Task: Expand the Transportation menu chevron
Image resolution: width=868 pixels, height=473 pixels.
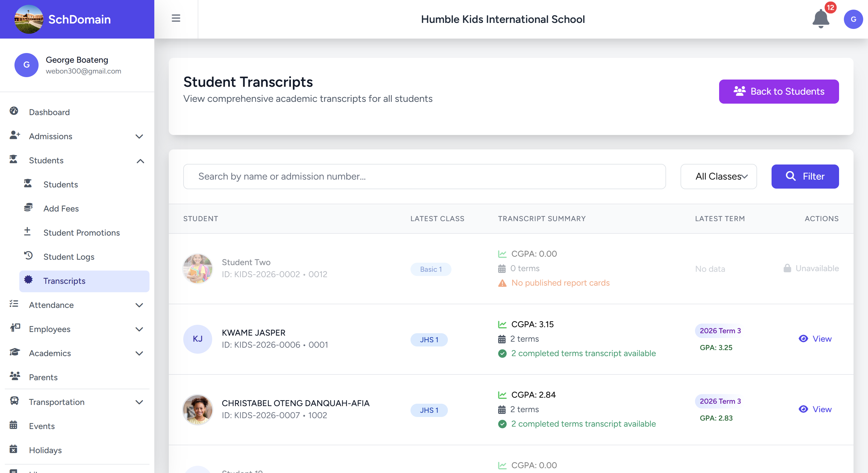Action: pyautogui.click(x=139, y=402)
